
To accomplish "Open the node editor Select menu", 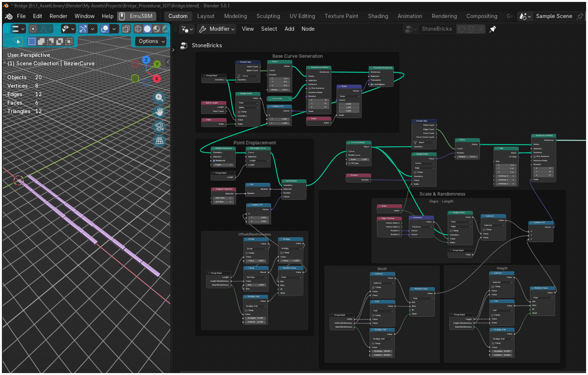I will point(269,29).
